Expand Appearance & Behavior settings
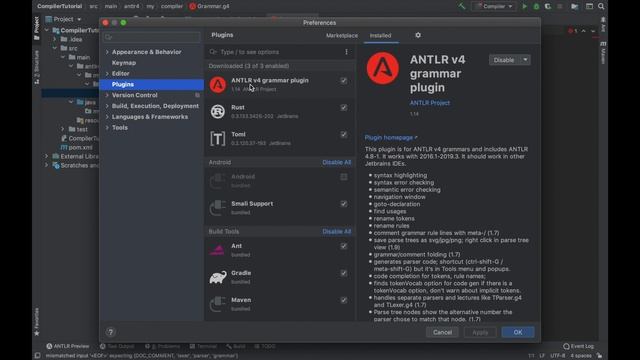The height and width of the screenshot is (360, 640). click(x=107, y=52)
